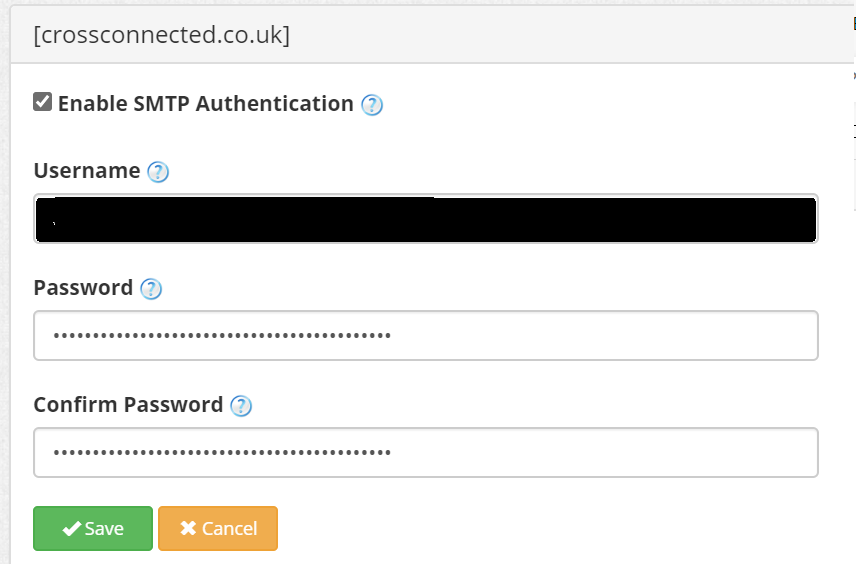Click the Confirm Password label text
This screenshot has height=564, width=856.
128,405
